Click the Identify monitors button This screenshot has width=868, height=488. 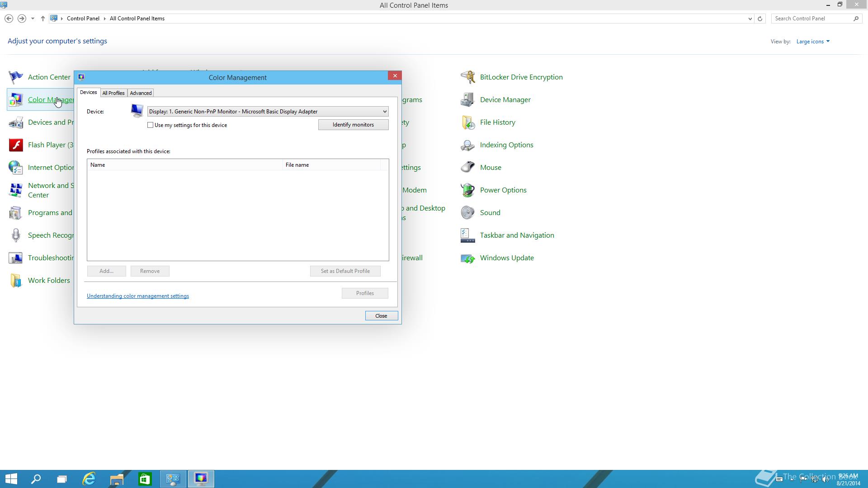coord(353,125)
